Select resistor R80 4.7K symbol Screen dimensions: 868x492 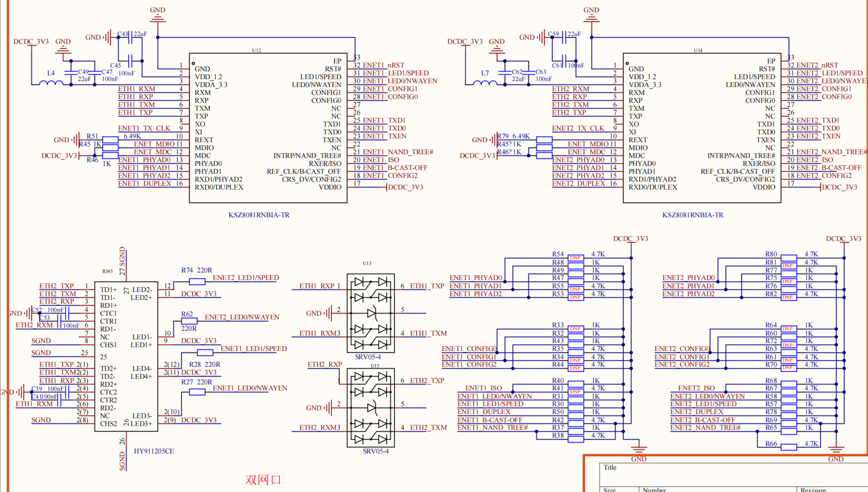pyautogui.click(x=788, y=258)
